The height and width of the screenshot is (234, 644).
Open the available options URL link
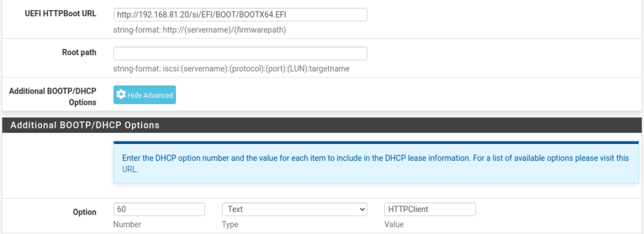coord(130,169)
